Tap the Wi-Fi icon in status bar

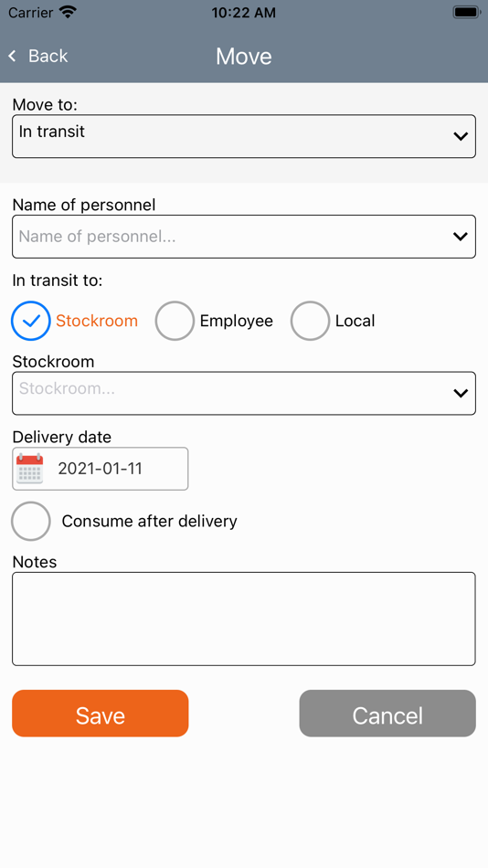[69, 12]
